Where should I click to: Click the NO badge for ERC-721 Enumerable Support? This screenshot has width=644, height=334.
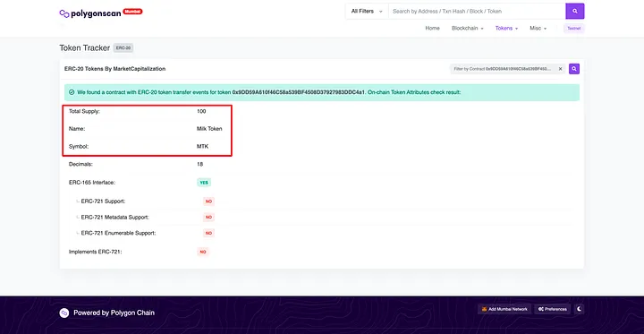[x=208, y=233]
